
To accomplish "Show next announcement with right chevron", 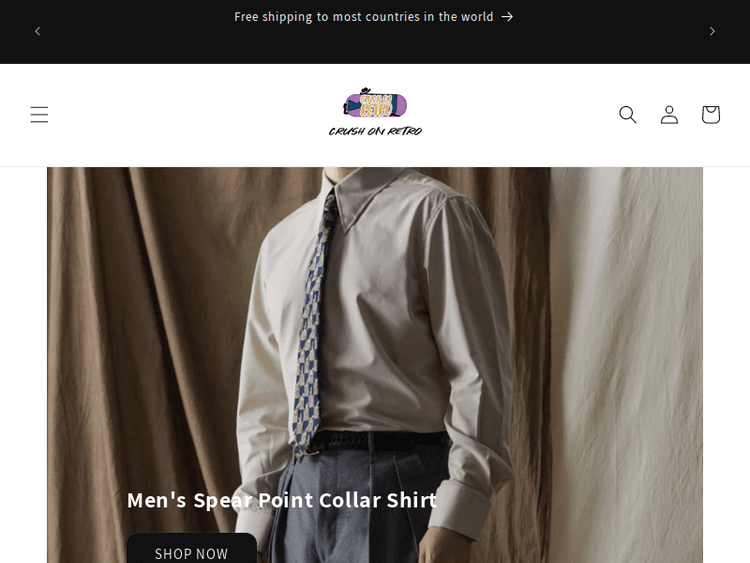I will coord(712,31).
